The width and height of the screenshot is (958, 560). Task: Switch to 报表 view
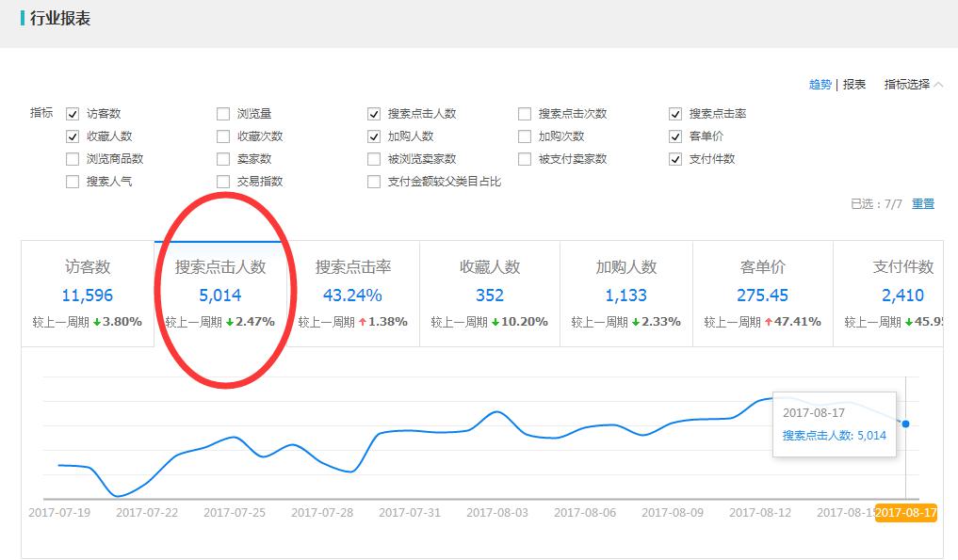point(854,85)
